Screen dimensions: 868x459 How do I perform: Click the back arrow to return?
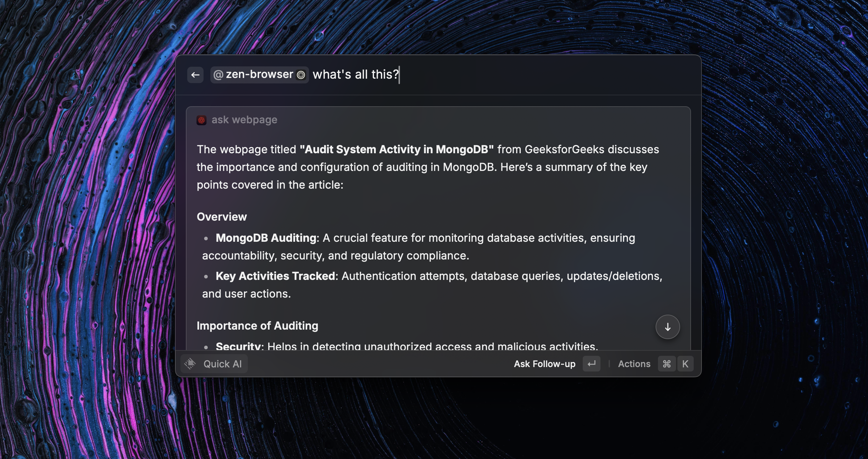tap(195, 75)
